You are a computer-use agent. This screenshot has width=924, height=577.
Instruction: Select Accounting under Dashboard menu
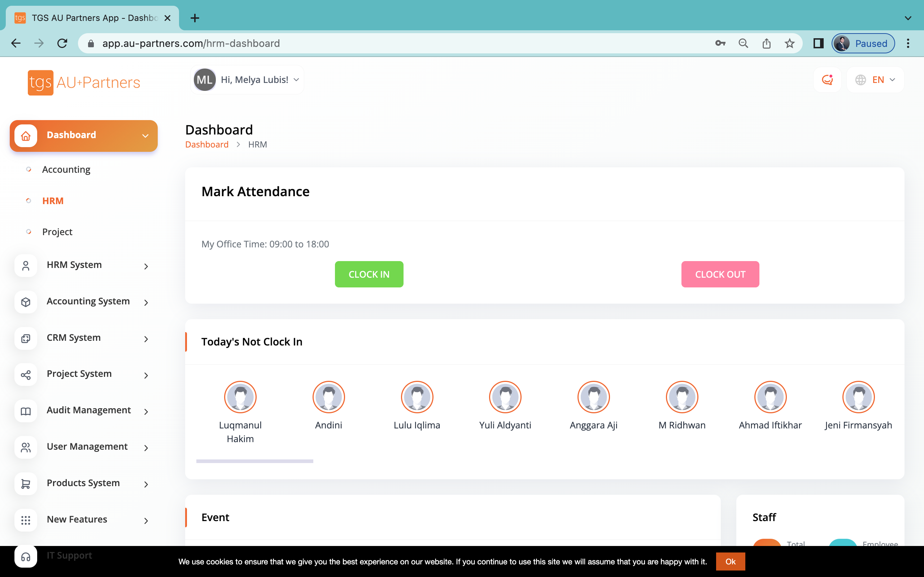pos(66,169)
